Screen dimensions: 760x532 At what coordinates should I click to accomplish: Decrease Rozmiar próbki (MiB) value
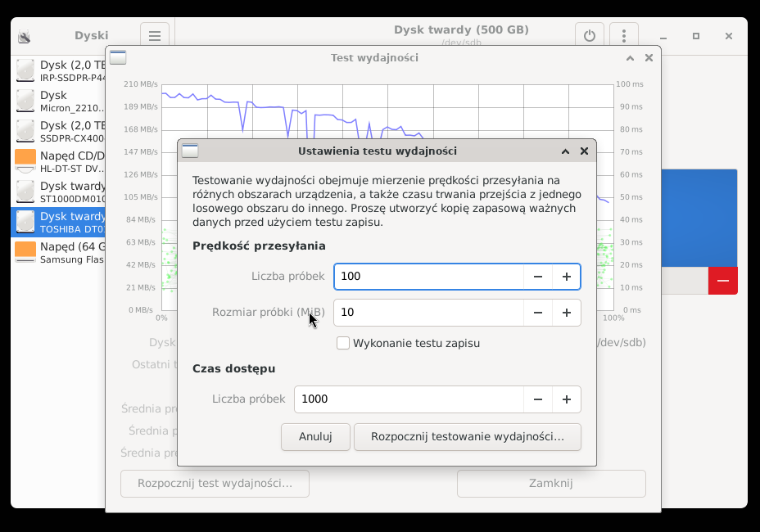pyautogui.click(x=538, y=313)
